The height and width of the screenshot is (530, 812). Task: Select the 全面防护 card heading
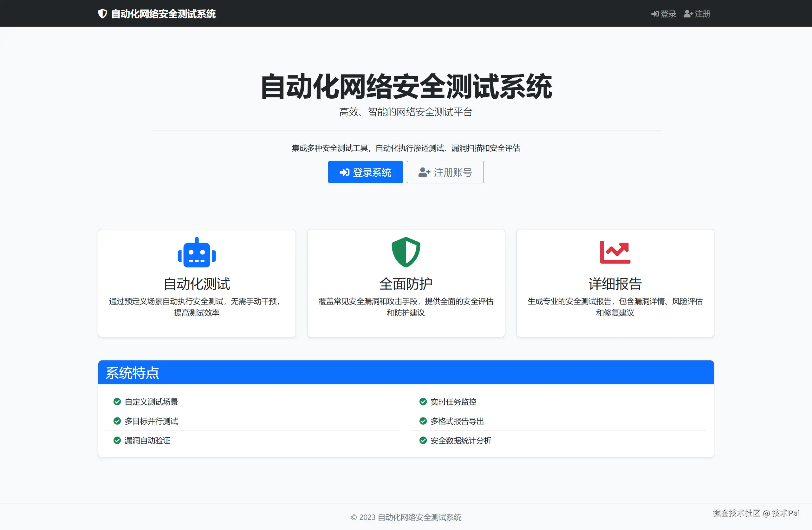[406, 284]
